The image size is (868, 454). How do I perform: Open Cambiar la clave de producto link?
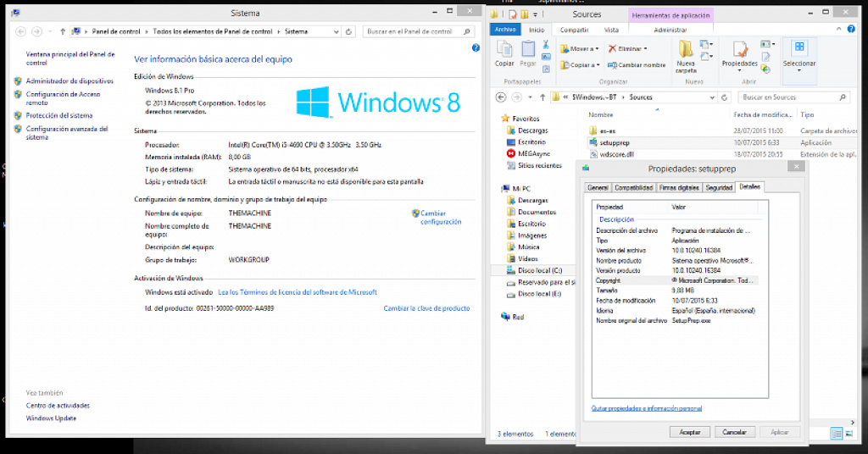427,308
